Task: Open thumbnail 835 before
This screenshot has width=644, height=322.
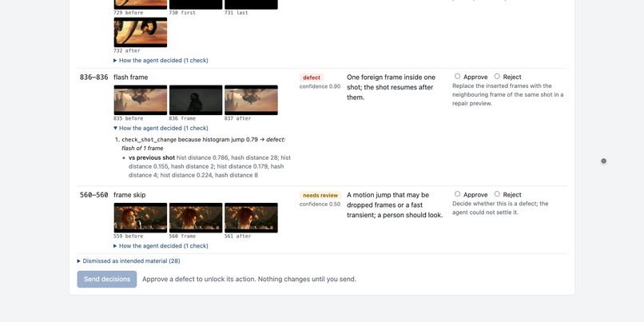Action: (141, 100)
